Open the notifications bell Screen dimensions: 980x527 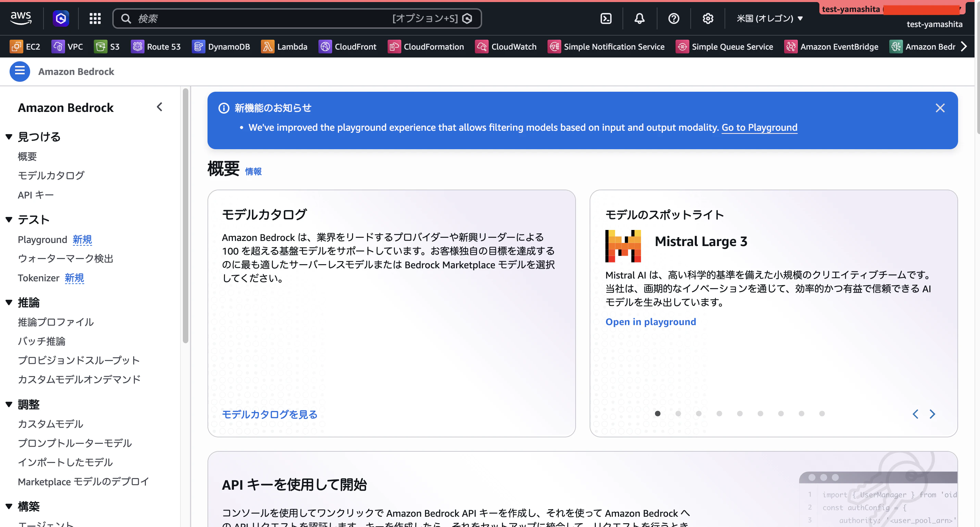[x=640, y=18]
